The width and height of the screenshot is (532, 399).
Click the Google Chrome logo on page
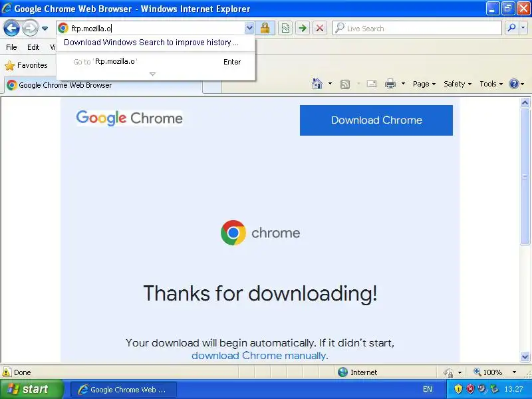pyautogui.click(x=129, y=118)
